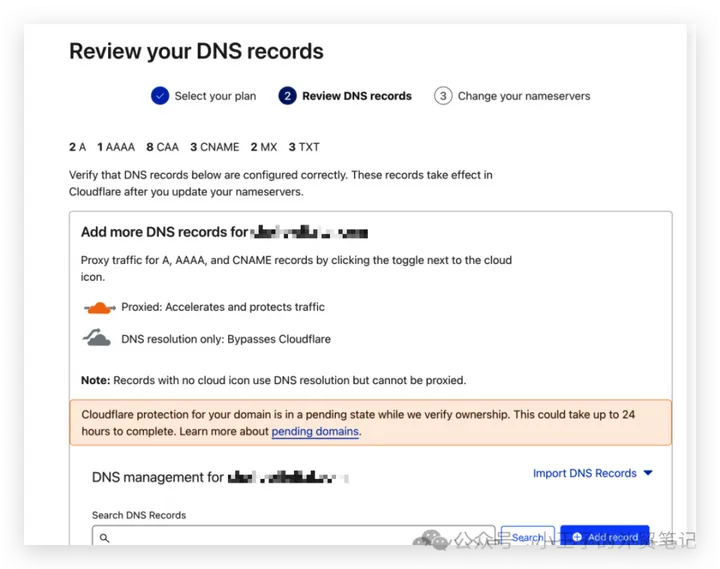
Task: Click 'Add more DNS records for' heading
Action: pyautogui.click(x=164, y=232)
